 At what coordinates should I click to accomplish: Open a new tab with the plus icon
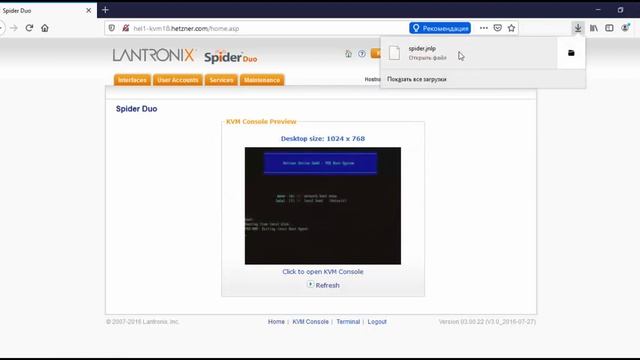pos(105,10)
